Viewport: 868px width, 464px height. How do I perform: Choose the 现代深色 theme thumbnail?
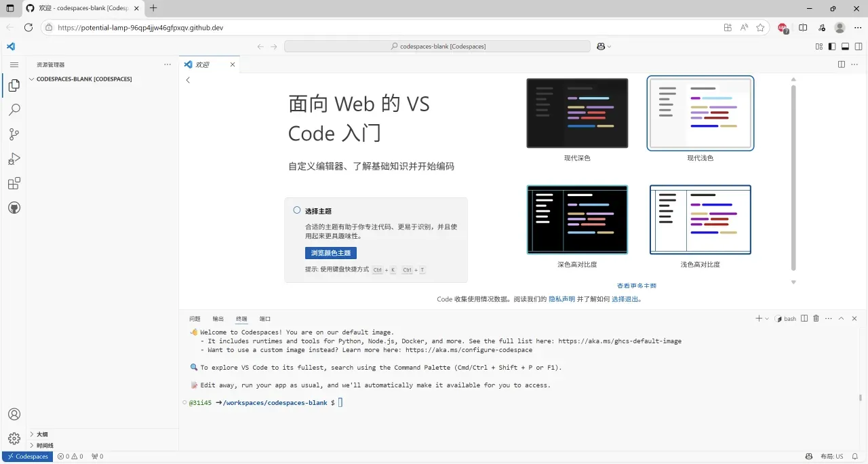point(577,113)
